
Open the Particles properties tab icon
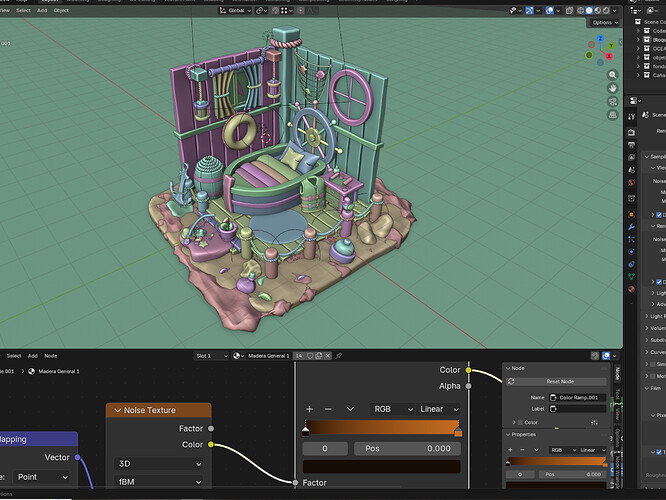(632, 239)
